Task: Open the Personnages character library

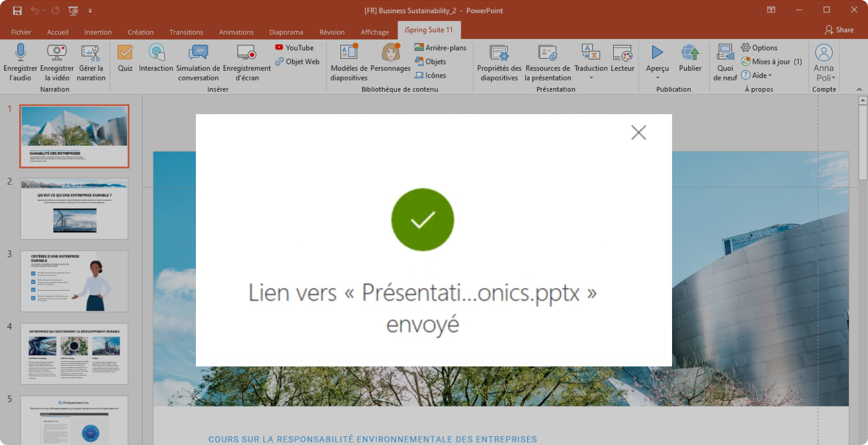Action: (x=391, y=53)
